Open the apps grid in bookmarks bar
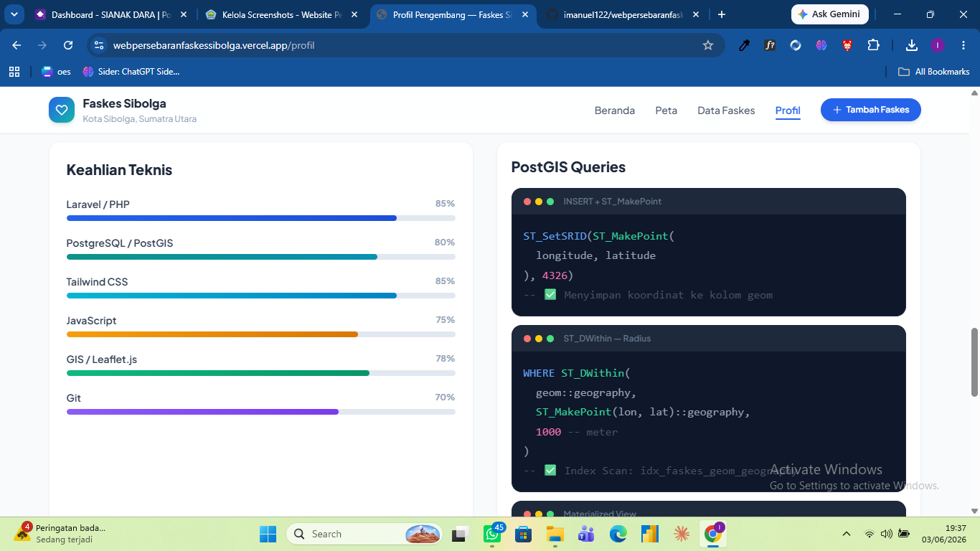This screenshot has height=551, width=980. pos(14,71)
